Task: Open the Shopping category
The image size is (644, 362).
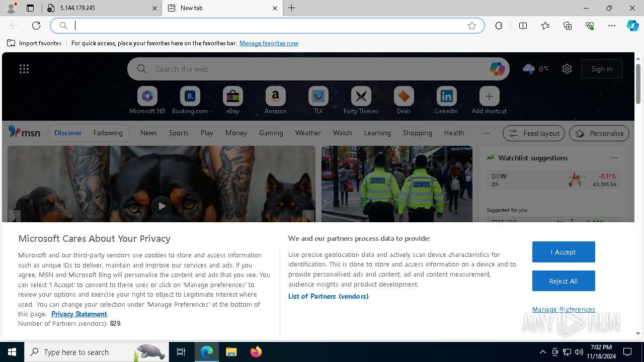Action: tap(417, 133)
